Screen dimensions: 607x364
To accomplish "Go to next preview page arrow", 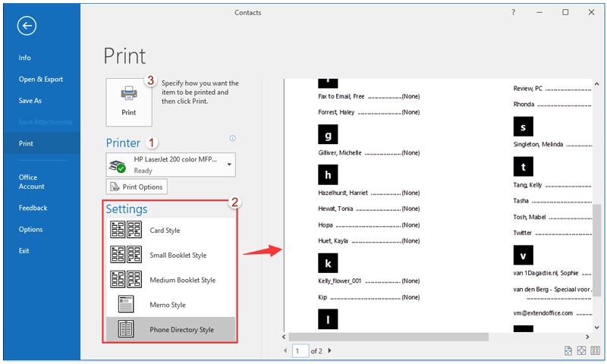I will 330,351.
